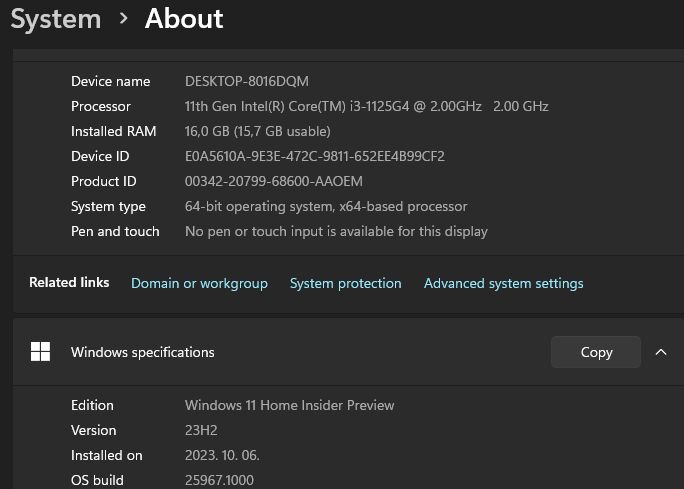Select device name DESKTOP-8016DQM
This screenshot has height=489, width=684.
click(x=247, y=81)
